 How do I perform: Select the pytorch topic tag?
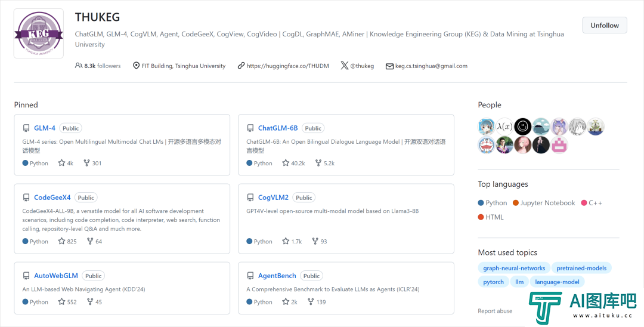coord(493,282)
